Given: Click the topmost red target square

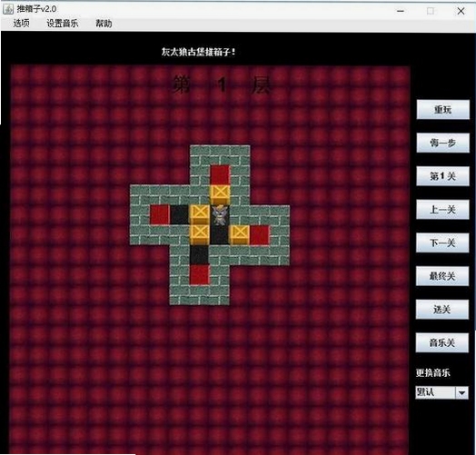Looking at the screenshot, I should point(220,175).
